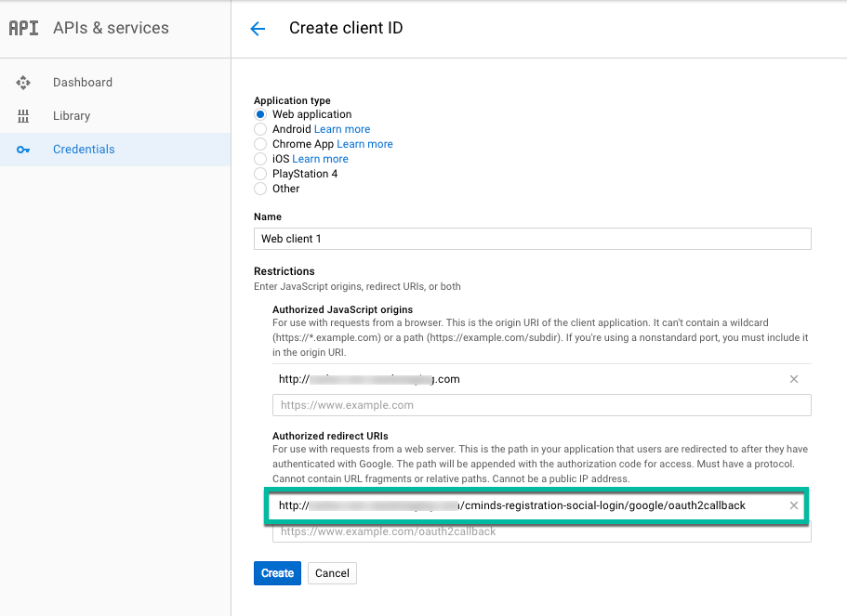Remove the oauth2callback redirect URI with X
847x616 pixels.
(x=793, y=505)
